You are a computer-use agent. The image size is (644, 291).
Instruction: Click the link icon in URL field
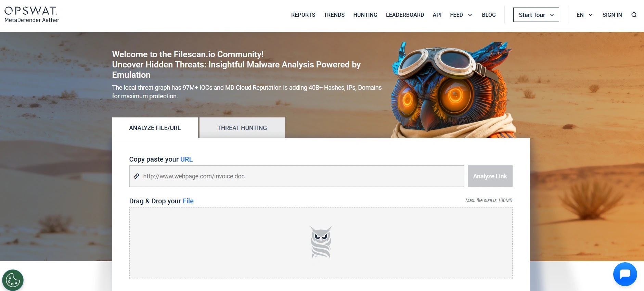point(136,176)
